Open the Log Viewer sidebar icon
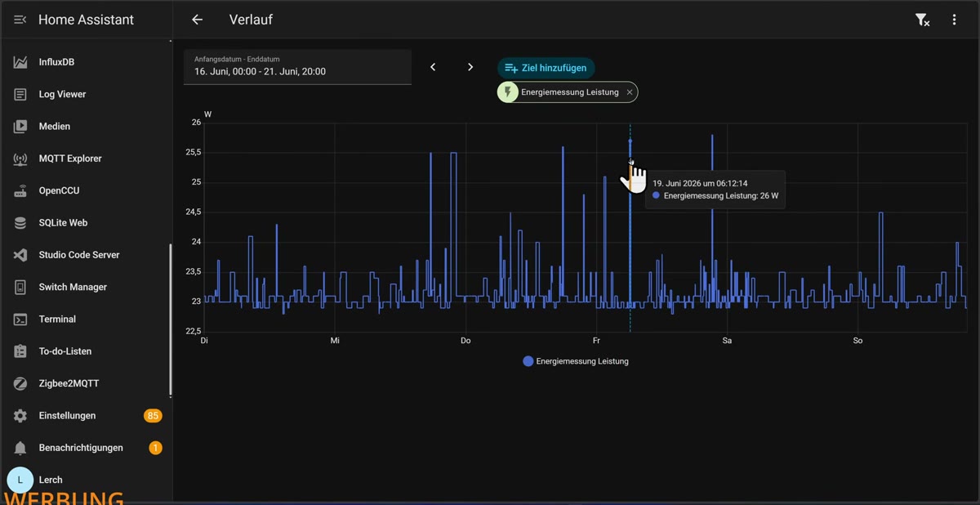This screenshot has width=980, height=505. 20,94
